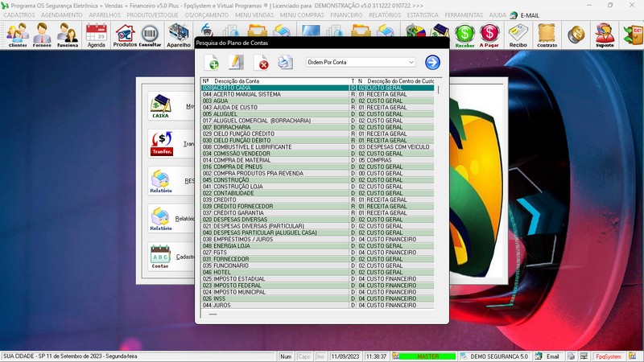Expand the Ordem Por Conta dropdown

411,62
